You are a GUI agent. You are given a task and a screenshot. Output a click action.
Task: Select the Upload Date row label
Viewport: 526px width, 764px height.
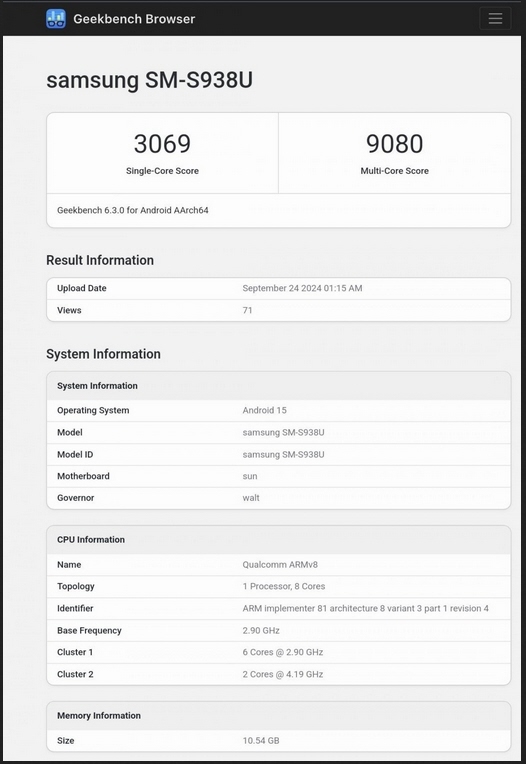click(82, 288)
